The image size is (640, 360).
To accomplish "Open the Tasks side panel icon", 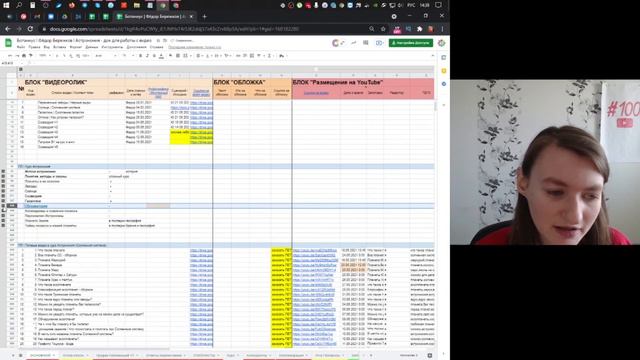I will point(444,84).
